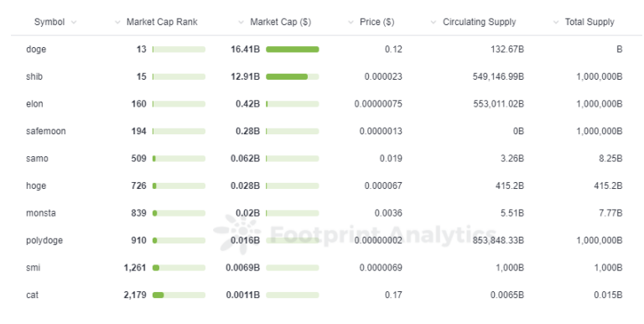Click the doge market cap bar
The width and height of the screenshot is (644, 324).
(293, 50)
